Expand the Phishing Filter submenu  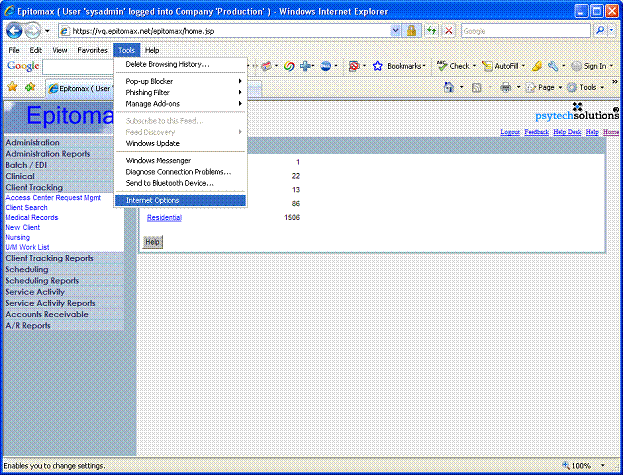[x=180, y=92]
